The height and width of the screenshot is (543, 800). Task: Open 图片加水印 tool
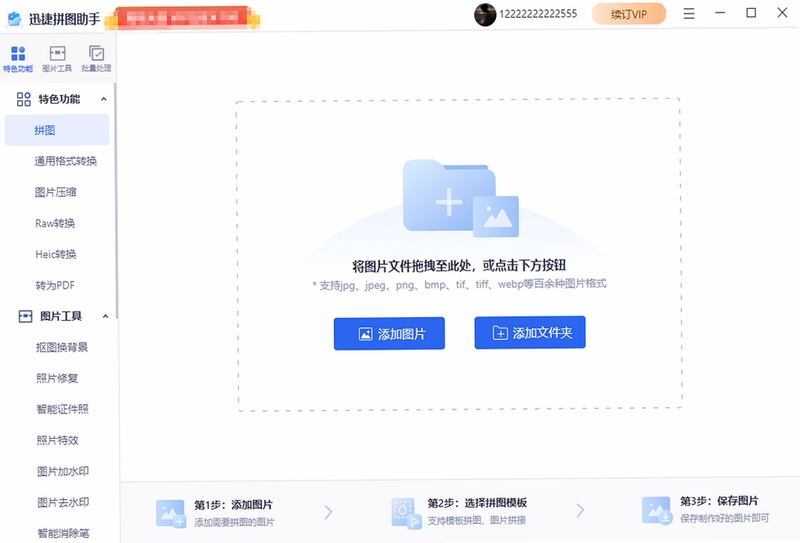coord(63,472)
